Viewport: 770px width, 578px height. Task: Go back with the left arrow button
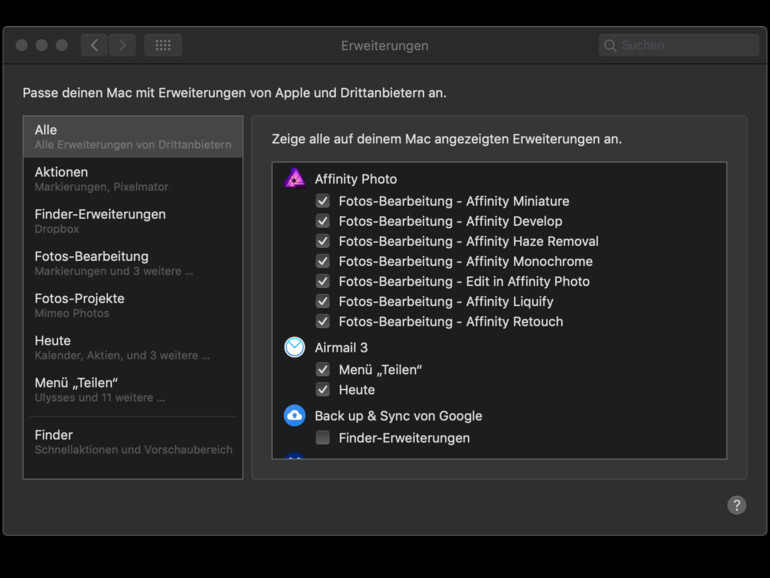pos(94,45)
